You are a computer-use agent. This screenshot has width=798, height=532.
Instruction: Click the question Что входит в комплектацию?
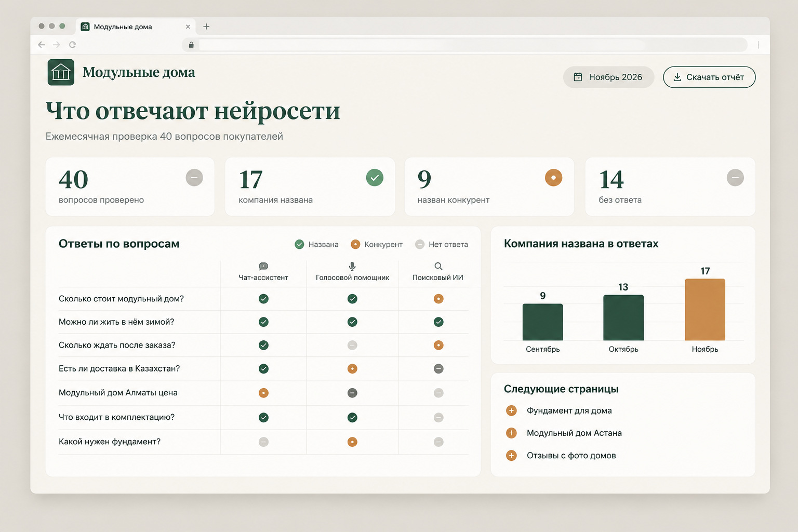116,417
